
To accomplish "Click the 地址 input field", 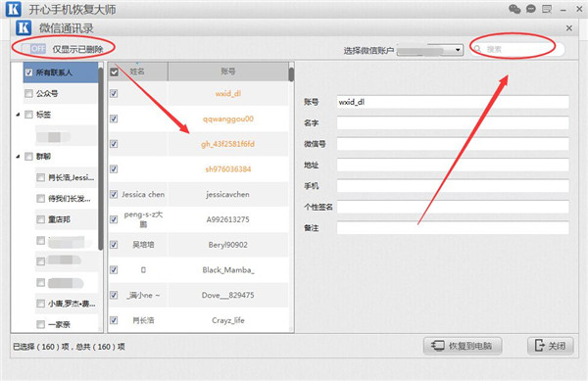I will 453,165.
